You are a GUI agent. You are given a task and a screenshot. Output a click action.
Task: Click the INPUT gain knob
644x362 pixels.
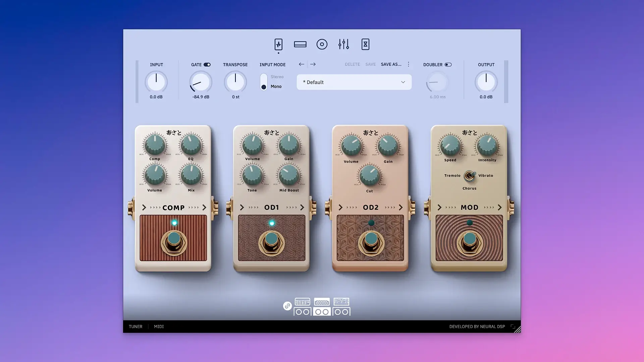click(x=156, y=82)
